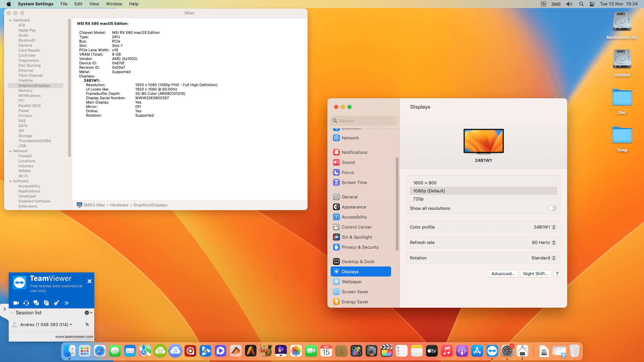
Task: Open the Wallpaper settings icon
Action: [x=336, y=282]
